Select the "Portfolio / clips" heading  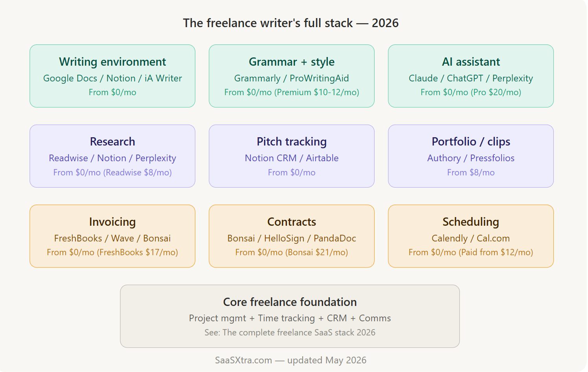pyautogui.click(x=471, y=142)
